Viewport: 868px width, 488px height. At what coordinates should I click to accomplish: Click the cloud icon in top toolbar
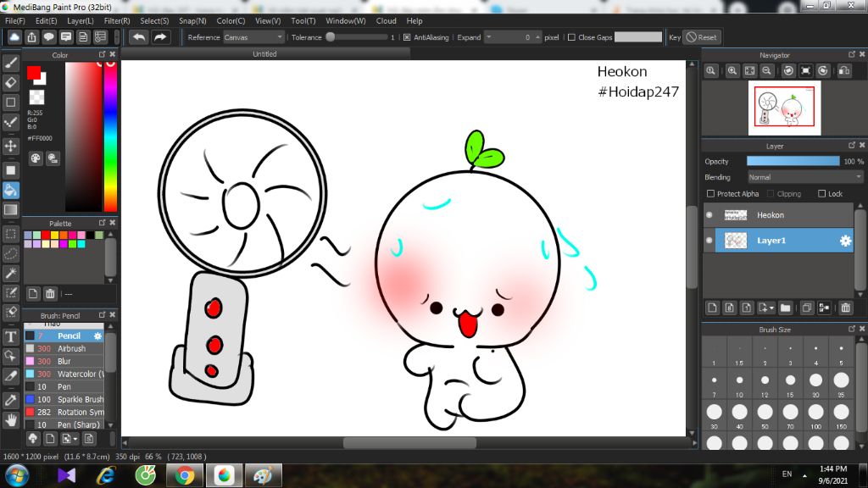click(x=14, y=37)
